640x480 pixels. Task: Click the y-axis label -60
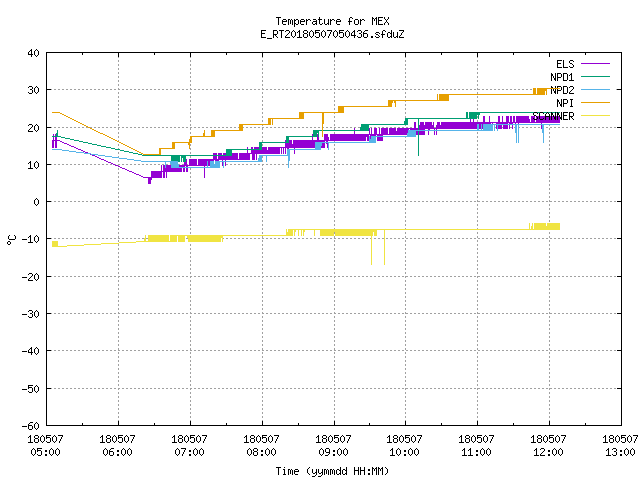point(31,426)
